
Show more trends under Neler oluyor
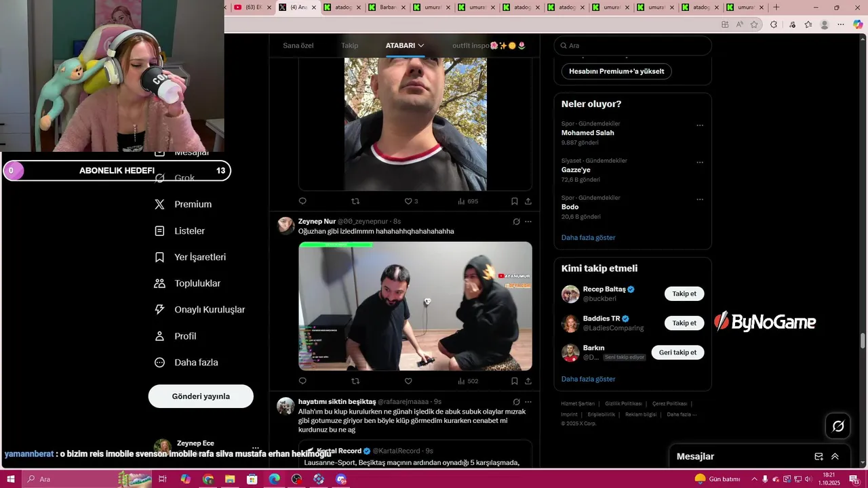click(589, 238)
